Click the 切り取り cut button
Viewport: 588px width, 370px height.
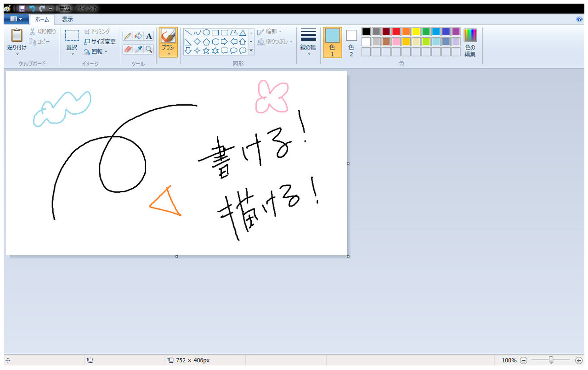(43, 32)
